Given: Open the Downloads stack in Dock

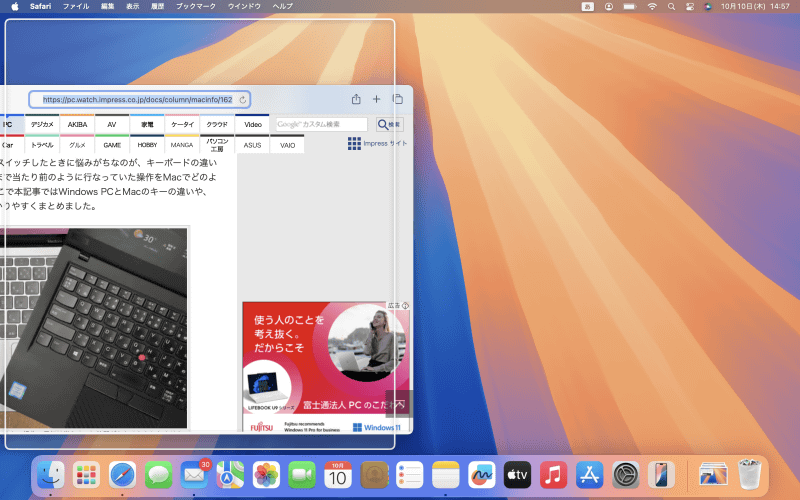Looking at the screenshot, I should 713,475.
